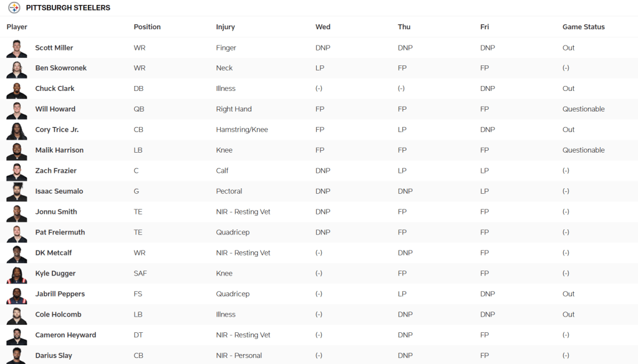Click the Darius Slay name link

[x=54, y=356]
